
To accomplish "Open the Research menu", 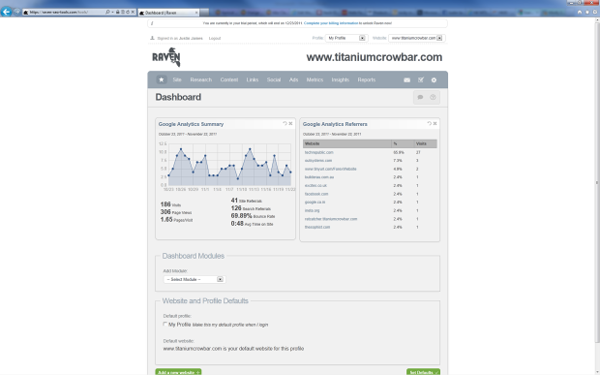I will [201, 80].
